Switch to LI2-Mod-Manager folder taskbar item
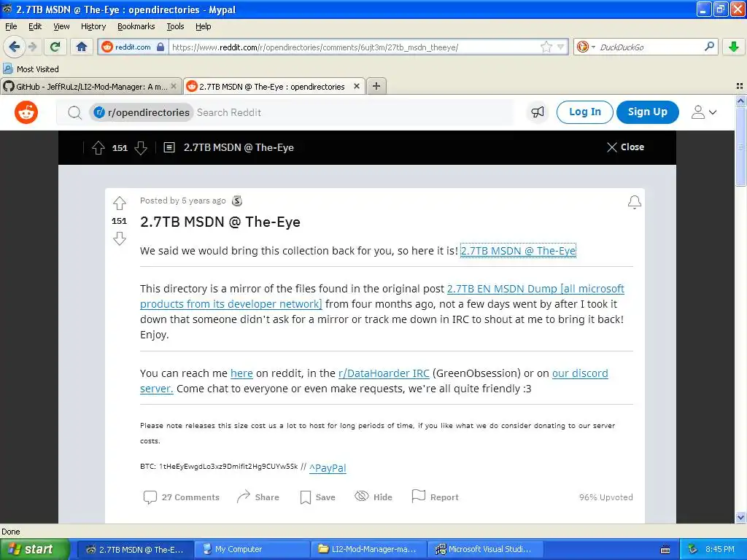Screen dimensions: 747x560 tap(368, 549)
